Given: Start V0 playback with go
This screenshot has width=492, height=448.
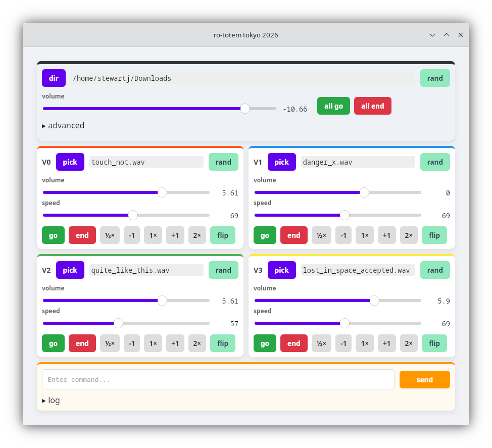Looking at the screenshot, I should (54, 235).
